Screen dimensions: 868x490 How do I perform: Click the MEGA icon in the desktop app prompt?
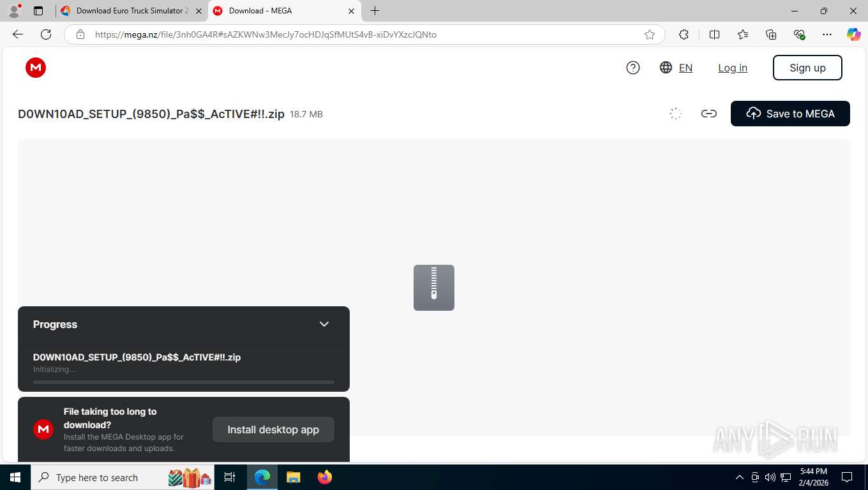point(43,429)
